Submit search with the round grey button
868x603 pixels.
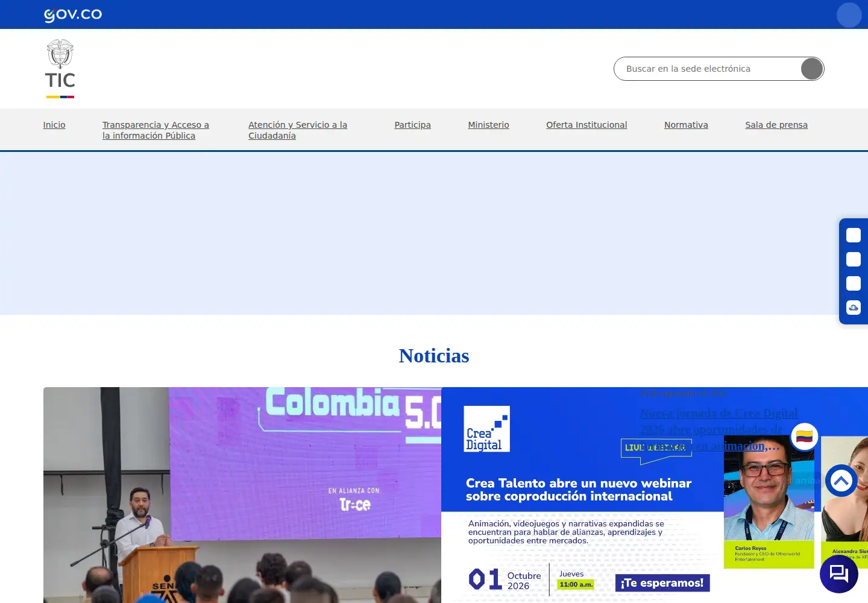pos(812,69)
